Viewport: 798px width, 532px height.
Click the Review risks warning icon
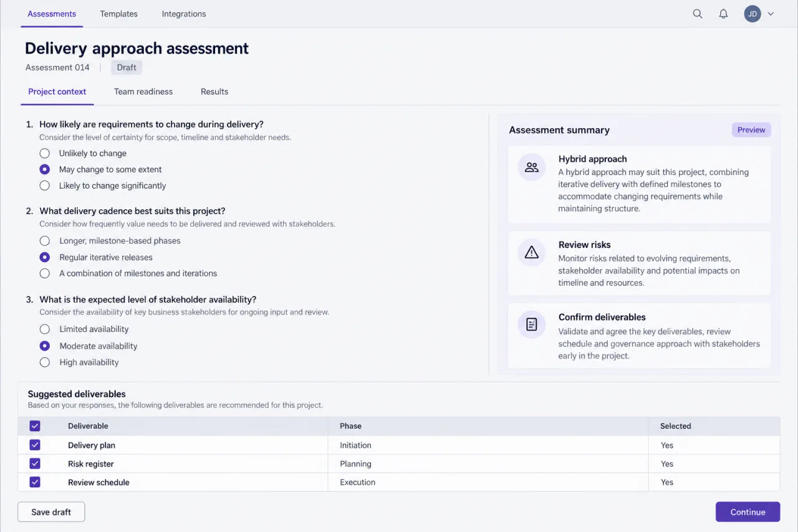[x=532, y=252]
